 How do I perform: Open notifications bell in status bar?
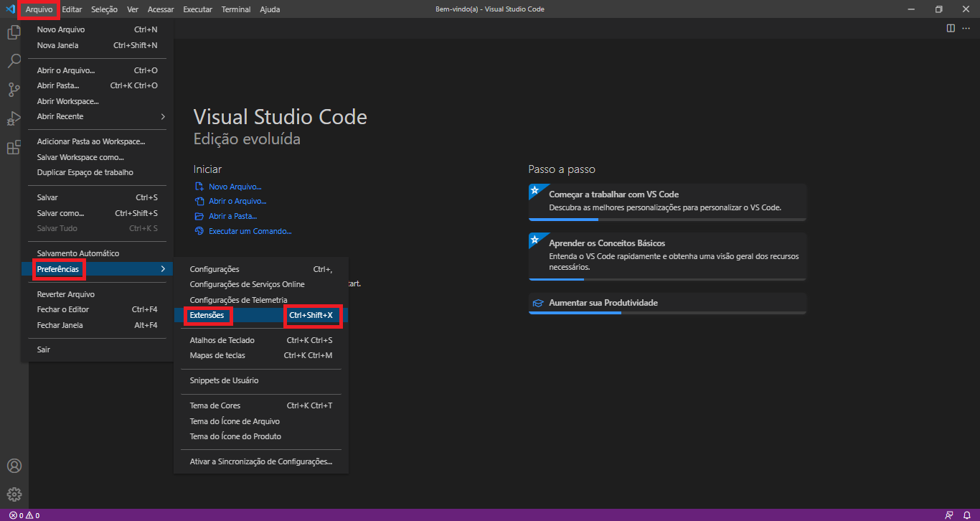[x=967, y=515]
